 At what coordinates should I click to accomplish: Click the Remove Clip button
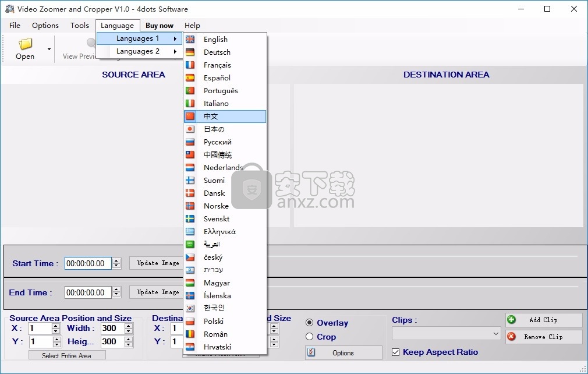pyautogui.click(x=543, y=337)
